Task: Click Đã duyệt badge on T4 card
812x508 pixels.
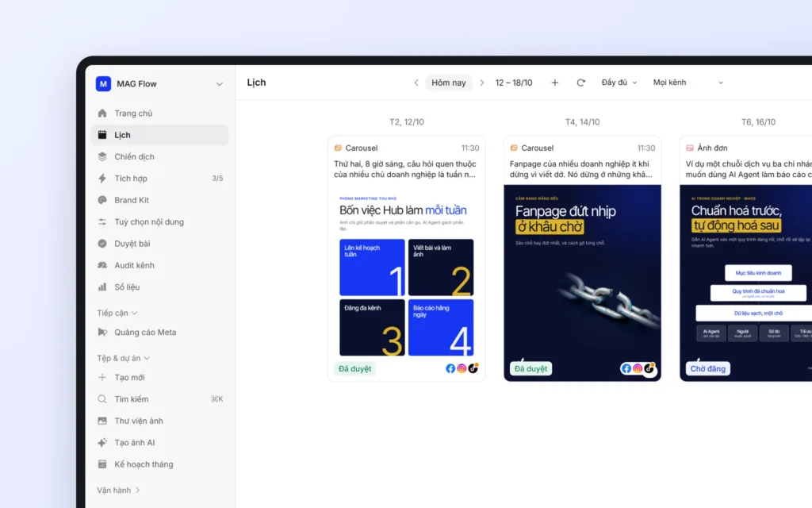Action: pyautogui.click(x=530, y=368)
